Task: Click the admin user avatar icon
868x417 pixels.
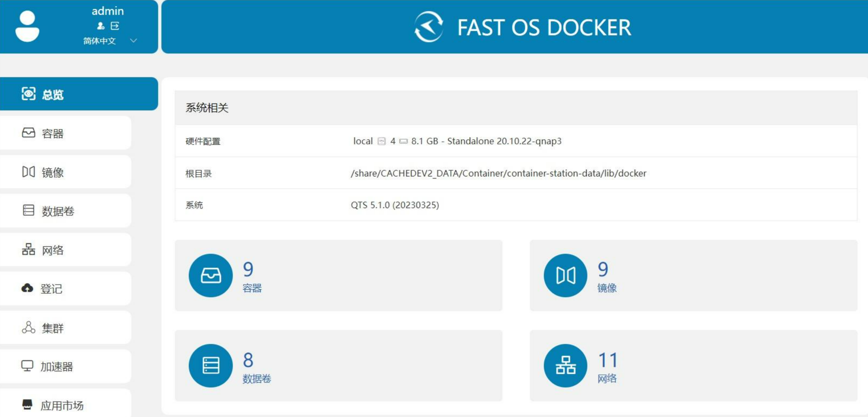Action: pos(27,26)
